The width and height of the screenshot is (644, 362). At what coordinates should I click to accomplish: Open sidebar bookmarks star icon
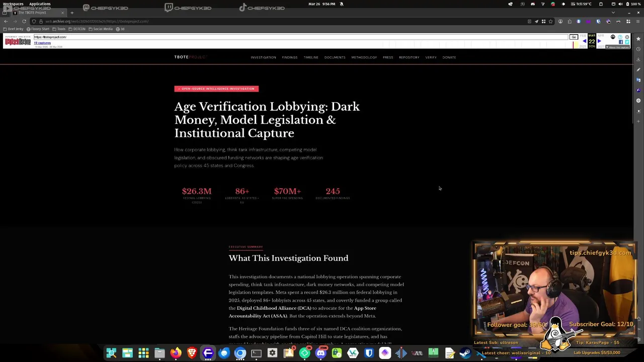click(638, 39)
